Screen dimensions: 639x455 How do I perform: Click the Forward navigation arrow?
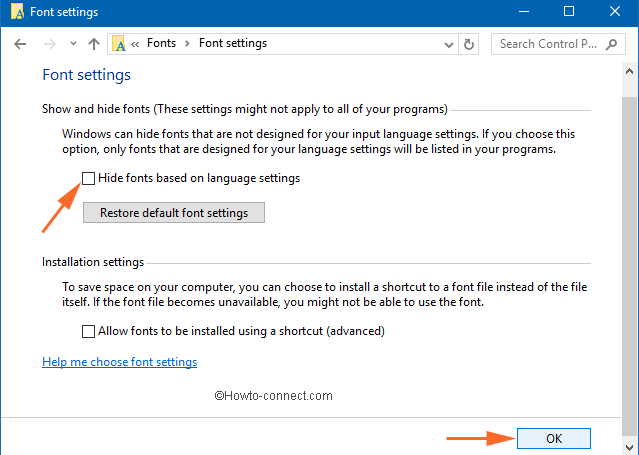point(50,44)
